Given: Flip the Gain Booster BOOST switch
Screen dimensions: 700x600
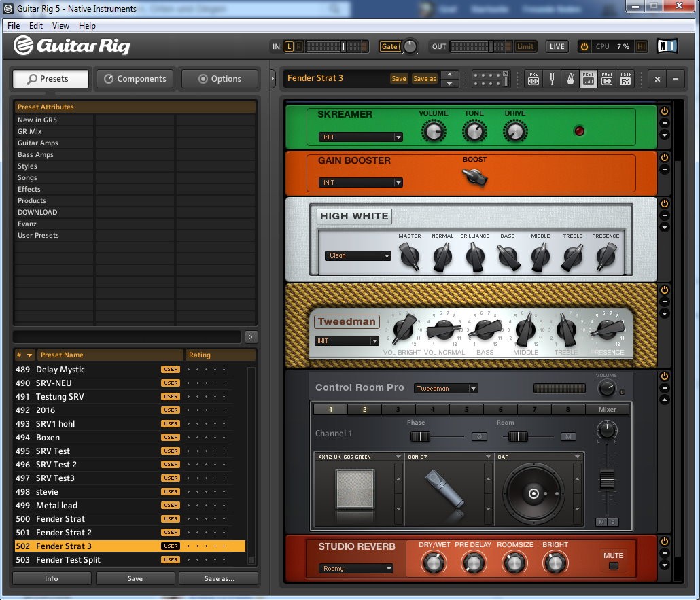Looking at the screenshot, I should coord(475,177).
